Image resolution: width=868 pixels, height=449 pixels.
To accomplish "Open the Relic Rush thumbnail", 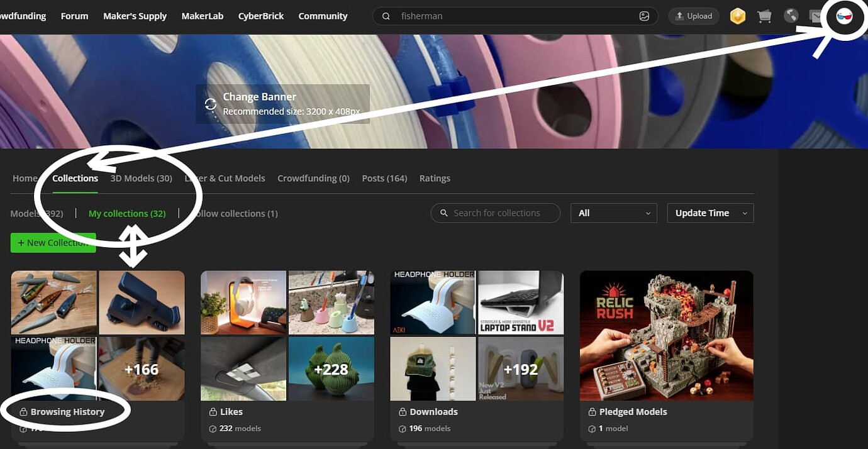I will tap(667, 335).
